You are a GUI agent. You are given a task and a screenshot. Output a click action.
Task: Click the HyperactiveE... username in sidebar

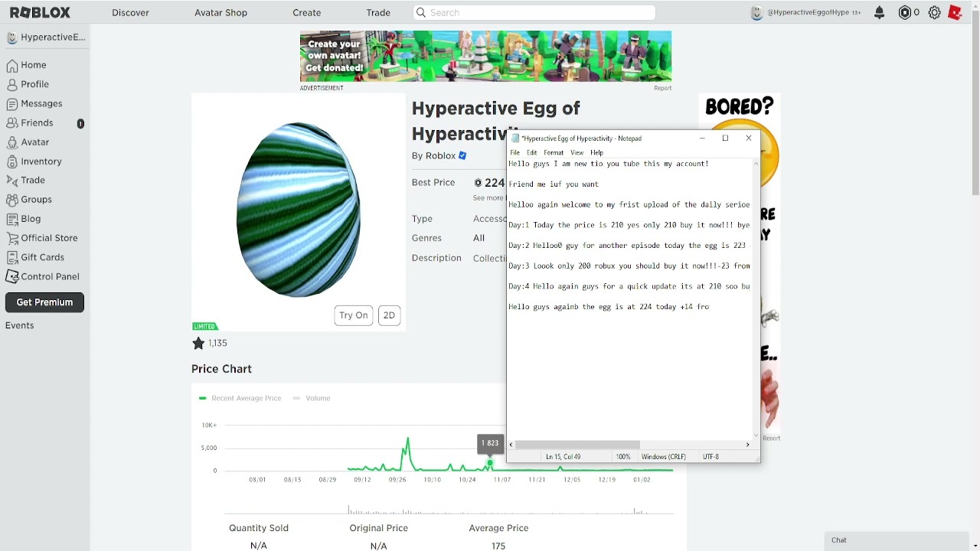pos(53,37)
